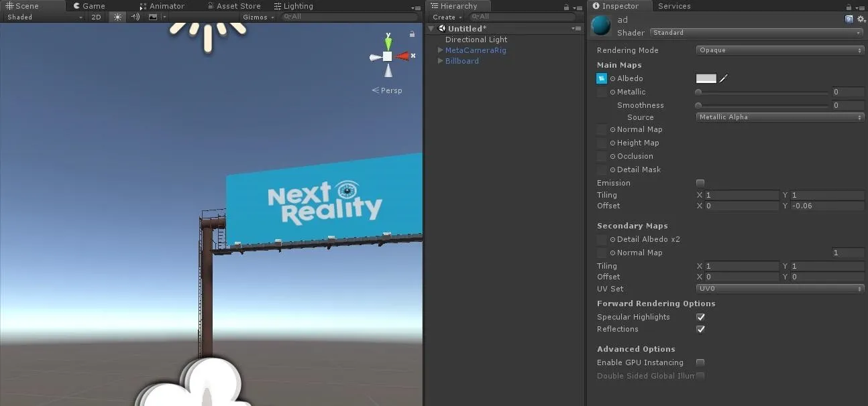The height and width of the screenshot is (406, 868).
Task: Click the ad material preview sphere
Action: (601, 25)
